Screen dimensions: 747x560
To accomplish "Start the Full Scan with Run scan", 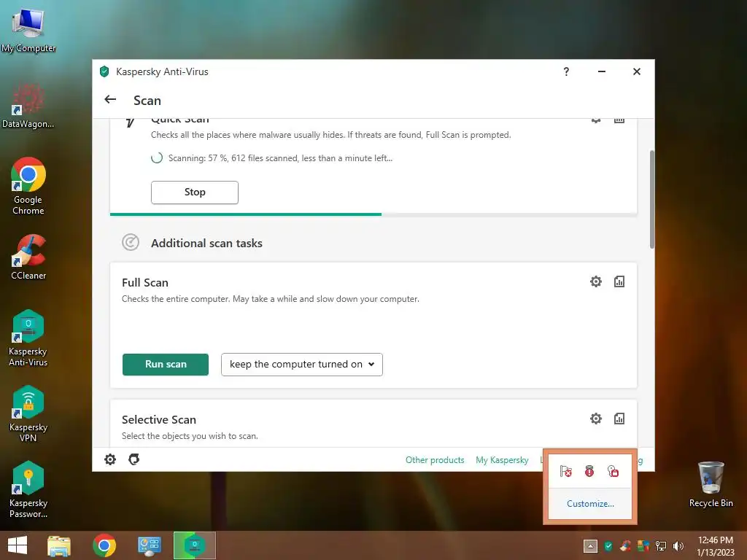I will coord(166,365).
